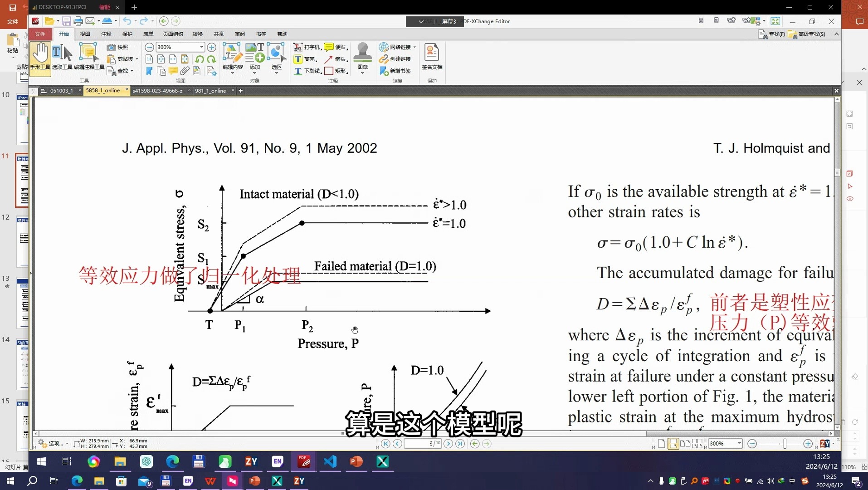Zoom out with the ribbon minus button
Viewport: 868px width, 490px height.
[149, 47]
